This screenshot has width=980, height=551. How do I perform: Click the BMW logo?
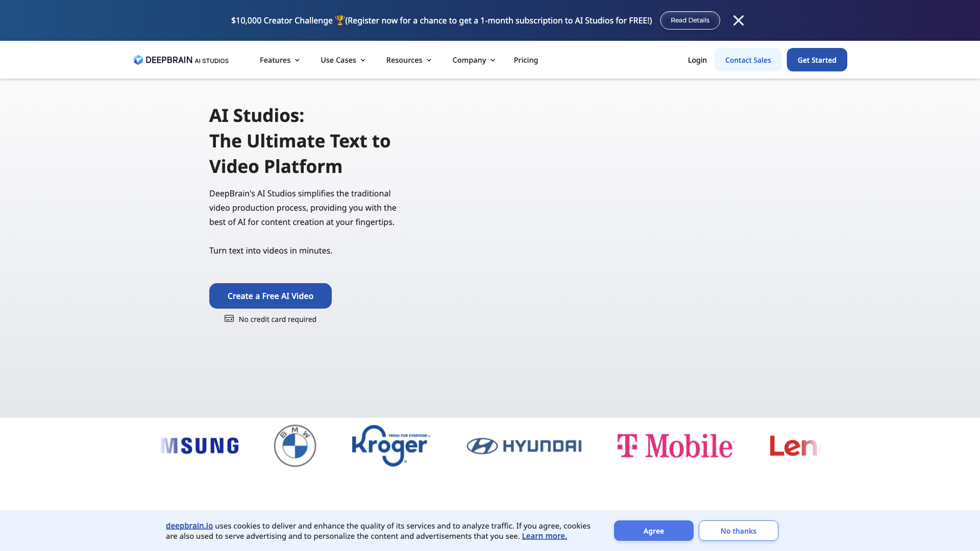click(x=295, y=445)
